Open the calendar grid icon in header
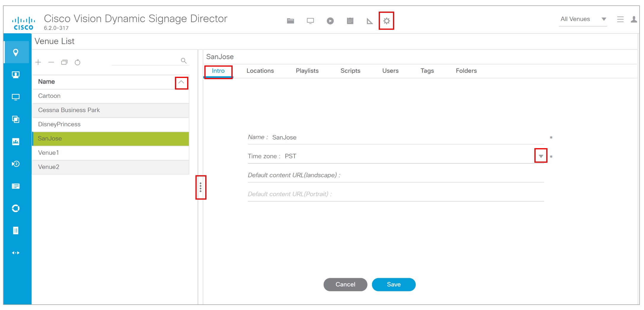 pyautogui.click(x=350, y=21)
